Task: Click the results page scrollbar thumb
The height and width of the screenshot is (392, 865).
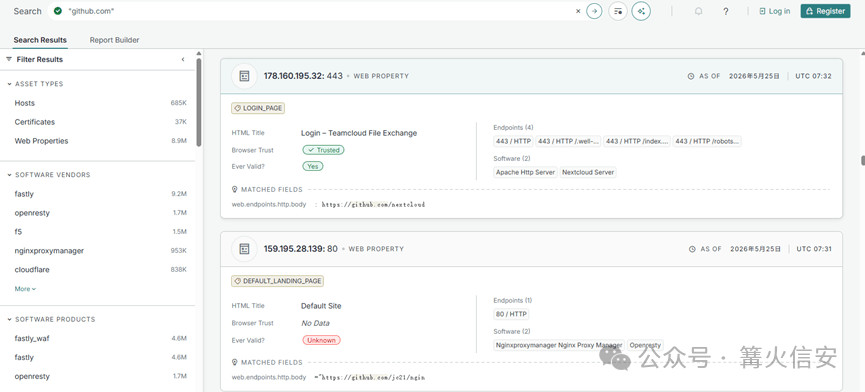Action: (862, 160)
